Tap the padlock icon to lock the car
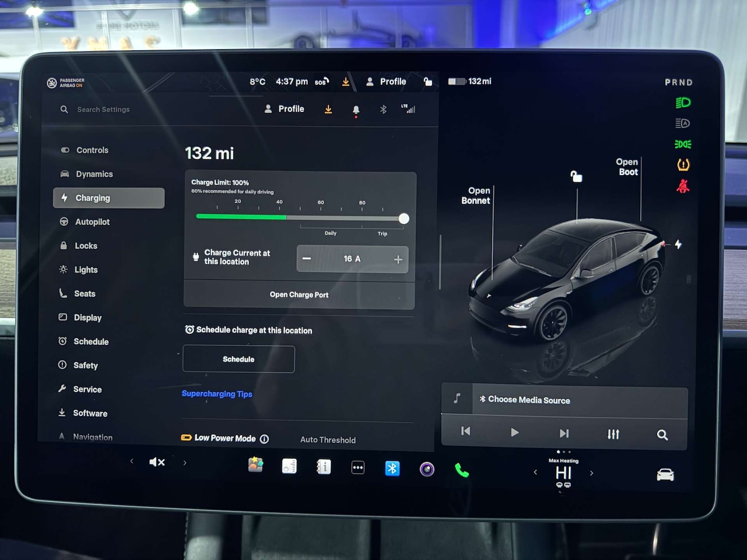 click(428, 81)
